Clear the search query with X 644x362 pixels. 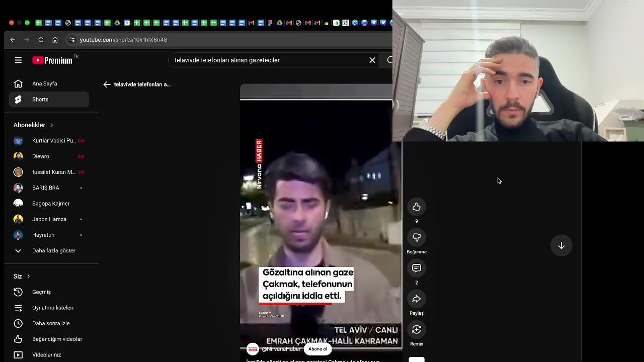[372, 60]
